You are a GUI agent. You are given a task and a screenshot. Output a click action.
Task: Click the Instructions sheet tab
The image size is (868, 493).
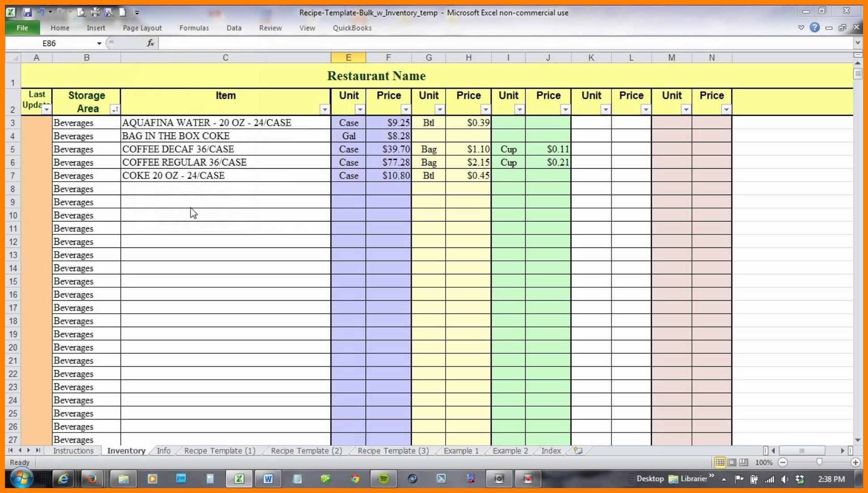72,450
